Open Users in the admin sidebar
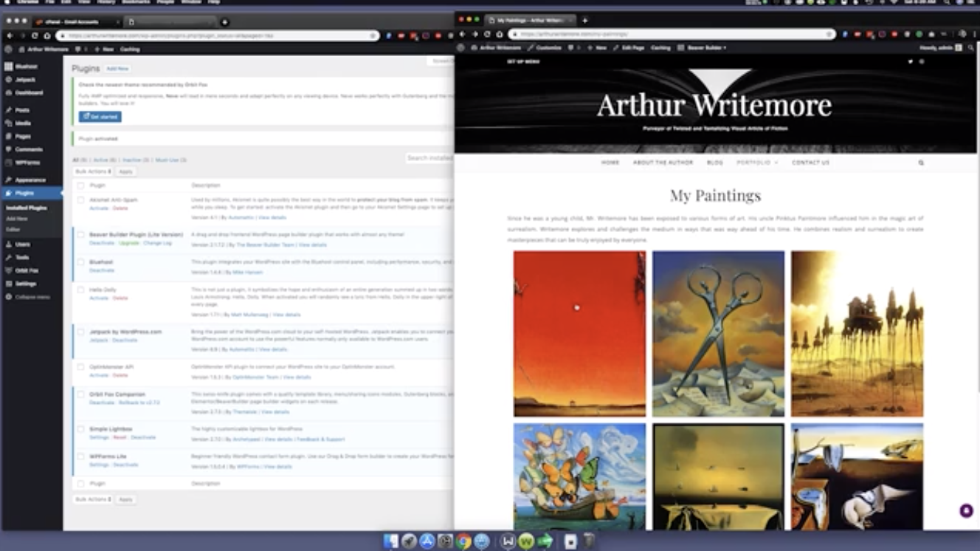 [23, 244]
